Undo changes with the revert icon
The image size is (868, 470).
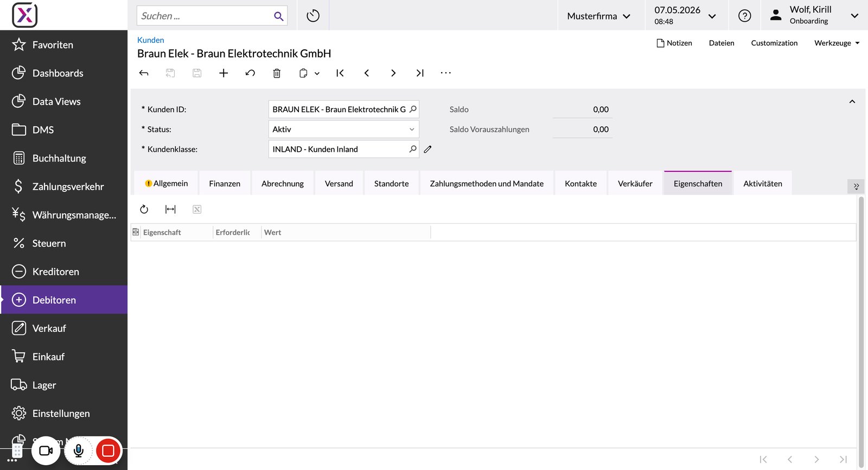coord(250,73)
